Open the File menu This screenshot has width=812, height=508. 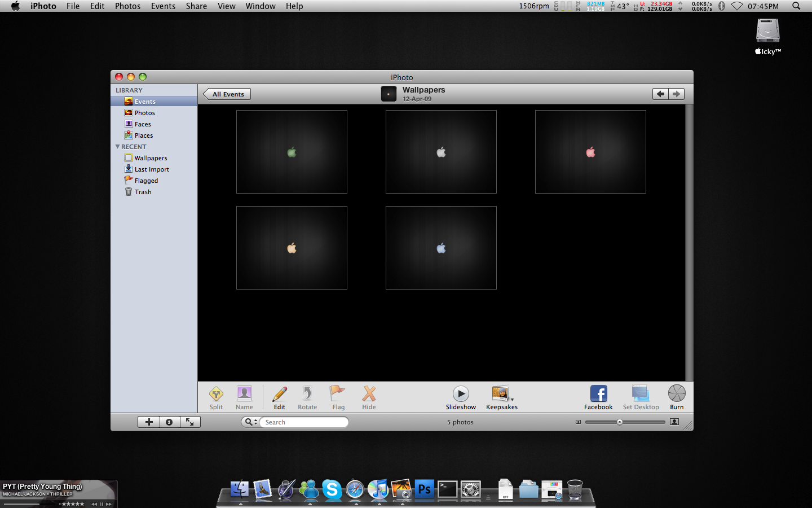[x=73, y=6]
